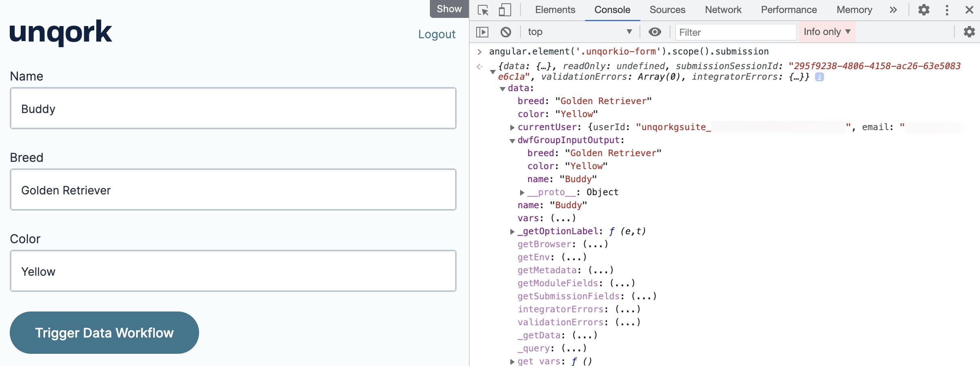
Task: Clear the console with the ban icon
Action: point(505,32)
